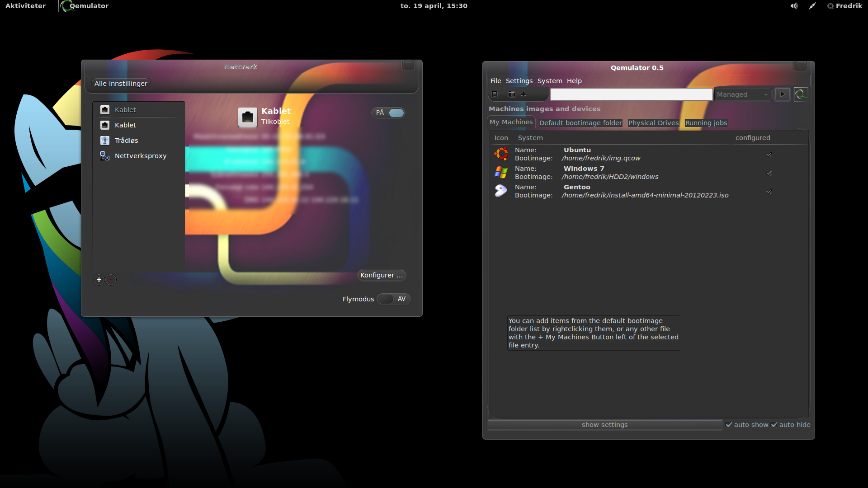Click the configured column header

[x=753, y=138]
